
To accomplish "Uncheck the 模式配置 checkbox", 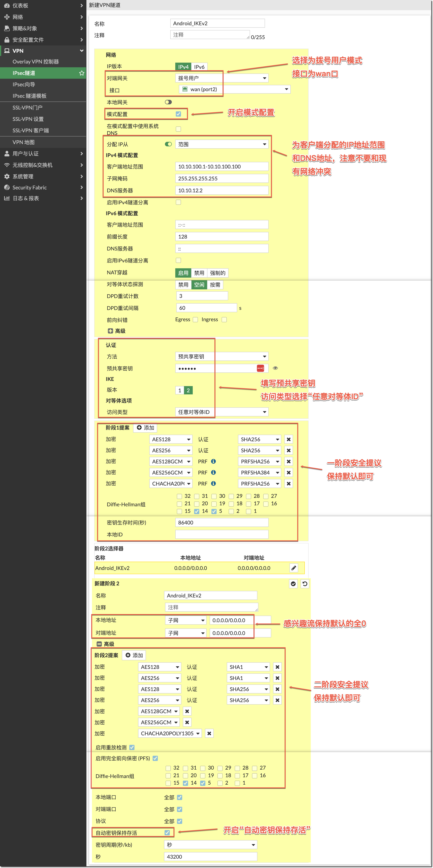I will pos(178,114).
